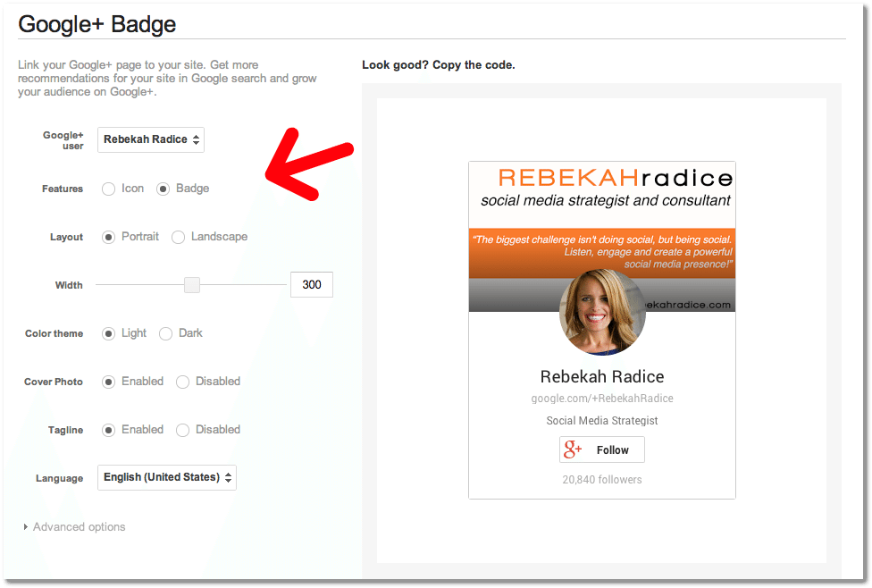Select the Dark color theme

(165, 334)
